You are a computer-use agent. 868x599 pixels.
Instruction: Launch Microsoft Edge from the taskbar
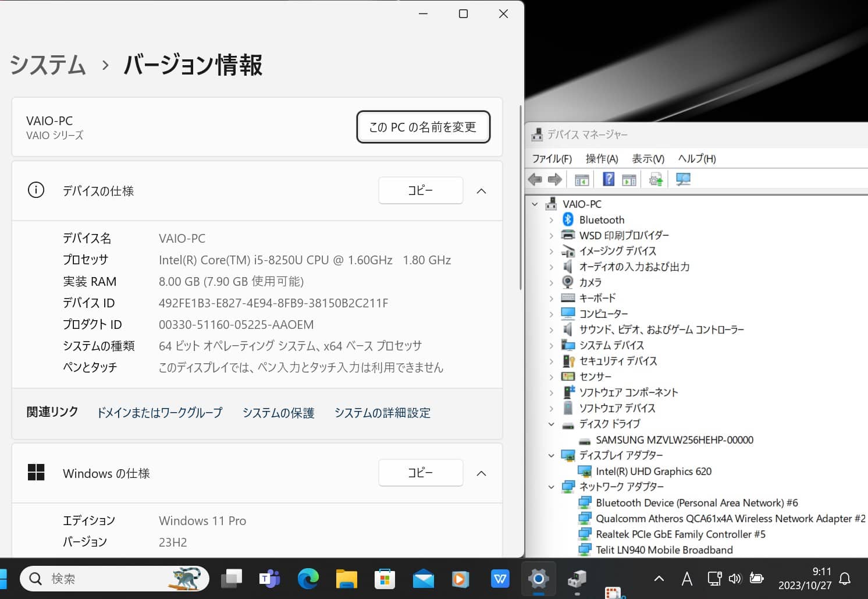pyautogui.click(x=308, y=579)
